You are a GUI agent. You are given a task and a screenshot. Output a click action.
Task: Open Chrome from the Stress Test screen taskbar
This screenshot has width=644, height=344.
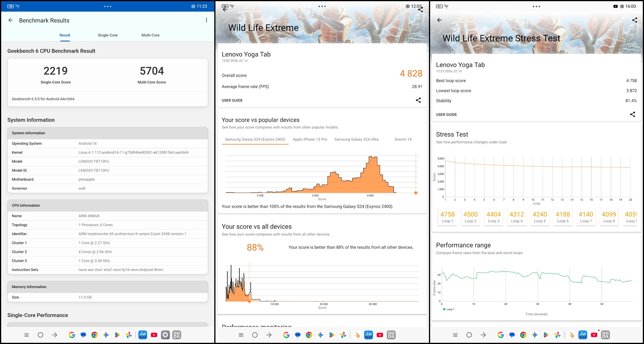click(523, 335)
